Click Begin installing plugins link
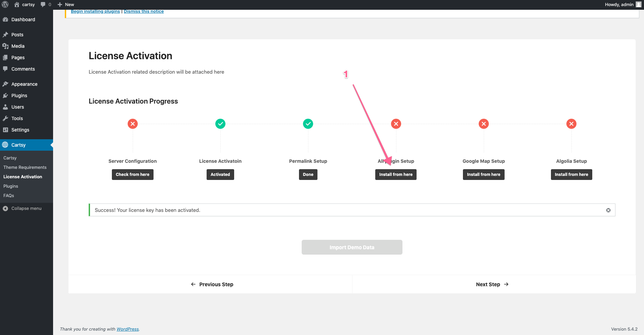Screen dimensions: 644x335 (x=95, y=11)
